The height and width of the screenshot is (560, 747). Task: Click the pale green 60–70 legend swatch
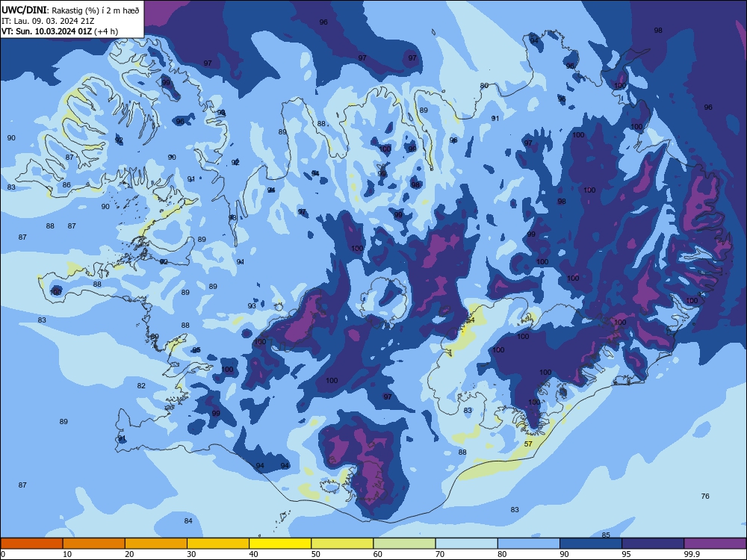tap(404, 544)
